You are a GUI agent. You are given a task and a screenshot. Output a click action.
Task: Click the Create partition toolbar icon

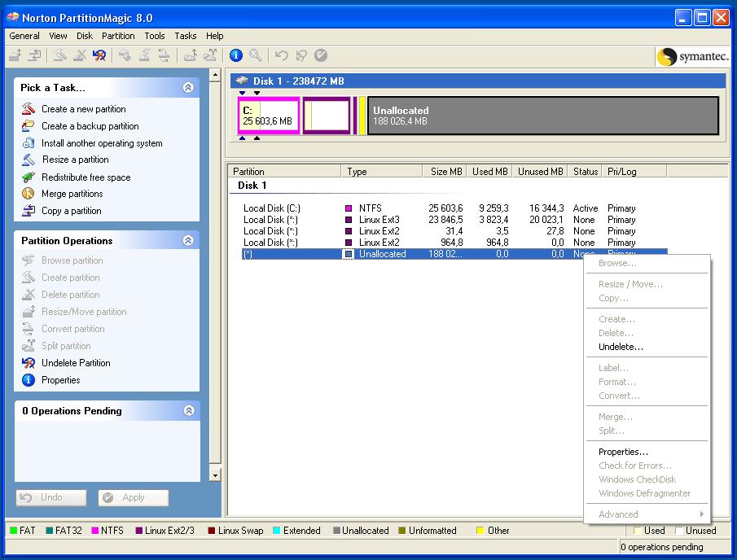(59, 55)
